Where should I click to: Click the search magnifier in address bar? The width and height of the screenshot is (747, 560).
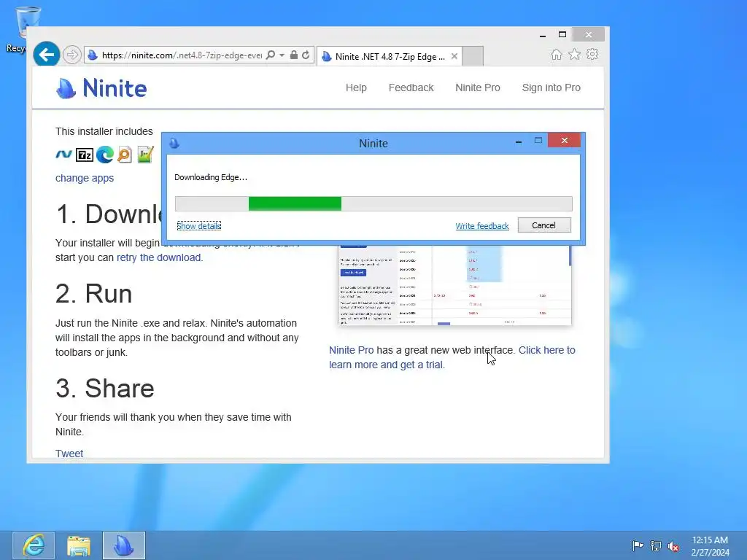[x=270, y=55]
